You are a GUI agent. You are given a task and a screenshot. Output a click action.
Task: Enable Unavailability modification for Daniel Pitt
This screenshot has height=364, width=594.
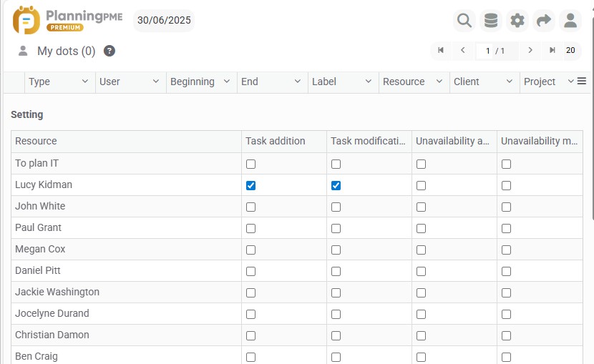(507, 271)
